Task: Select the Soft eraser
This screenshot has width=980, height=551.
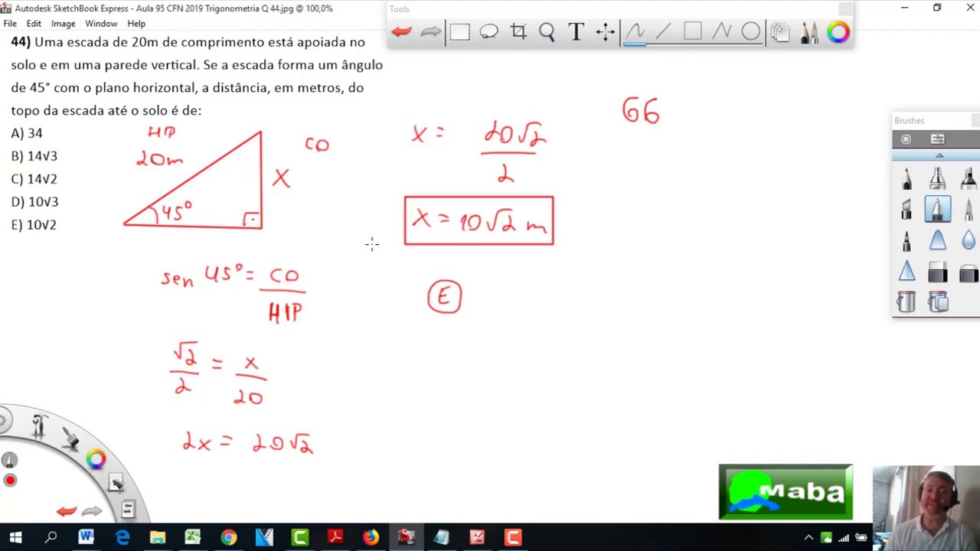Action: tap(968, 271)
